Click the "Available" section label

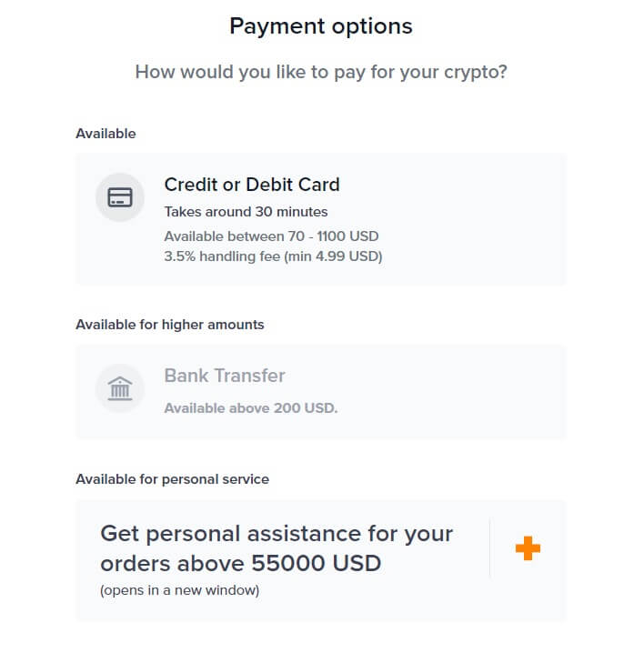point(106,134)
